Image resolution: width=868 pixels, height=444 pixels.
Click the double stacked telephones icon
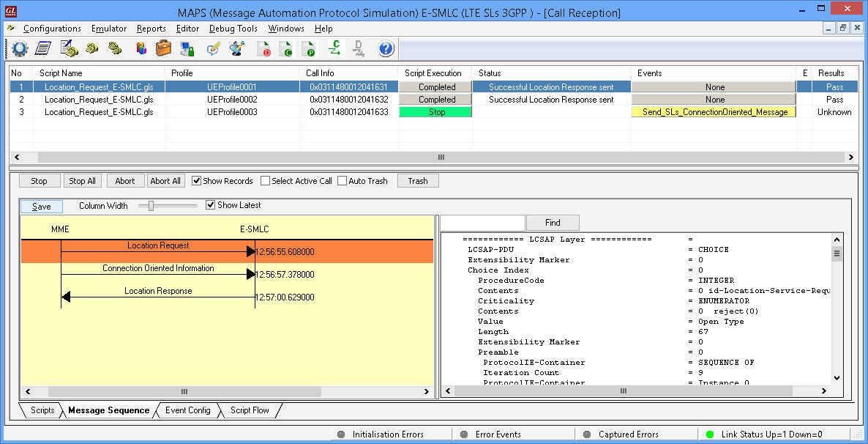115,48
